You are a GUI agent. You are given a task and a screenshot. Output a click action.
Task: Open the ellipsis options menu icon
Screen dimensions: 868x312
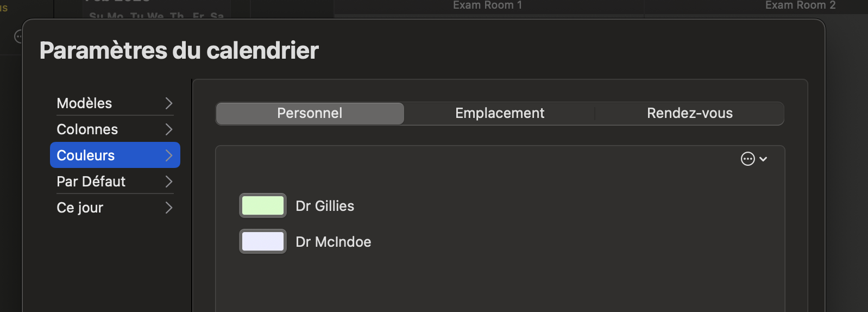[747, 159]
